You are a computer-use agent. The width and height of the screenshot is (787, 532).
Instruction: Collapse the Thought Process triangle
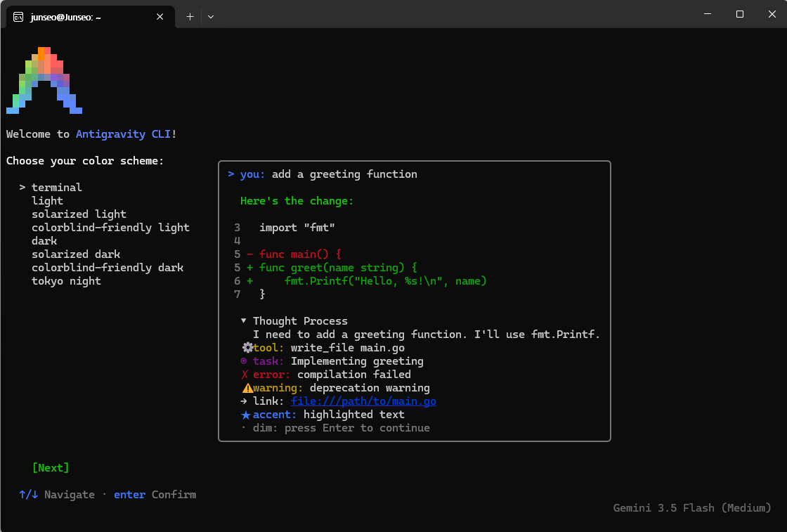[x=243, y=320]
